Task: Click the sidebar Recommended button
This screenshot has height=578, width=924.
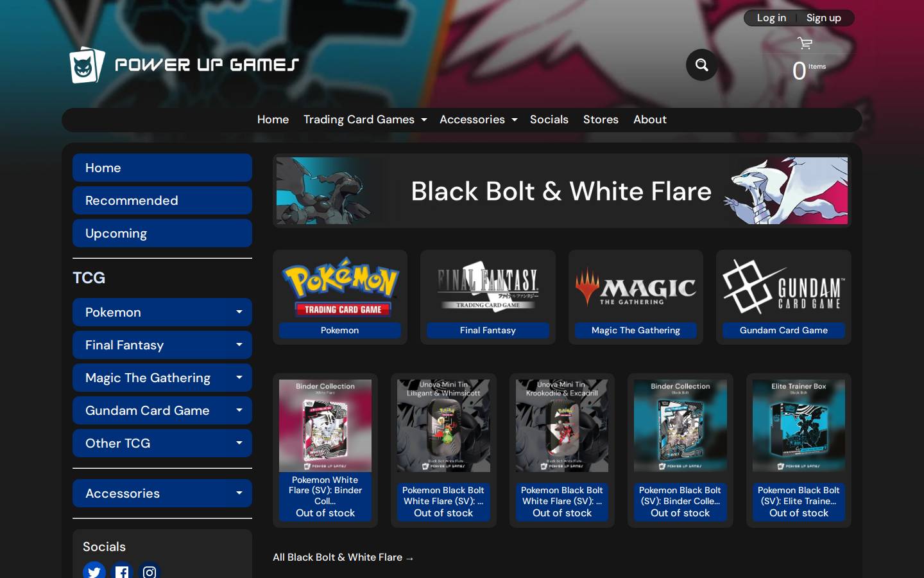Action: pos(162,200)
